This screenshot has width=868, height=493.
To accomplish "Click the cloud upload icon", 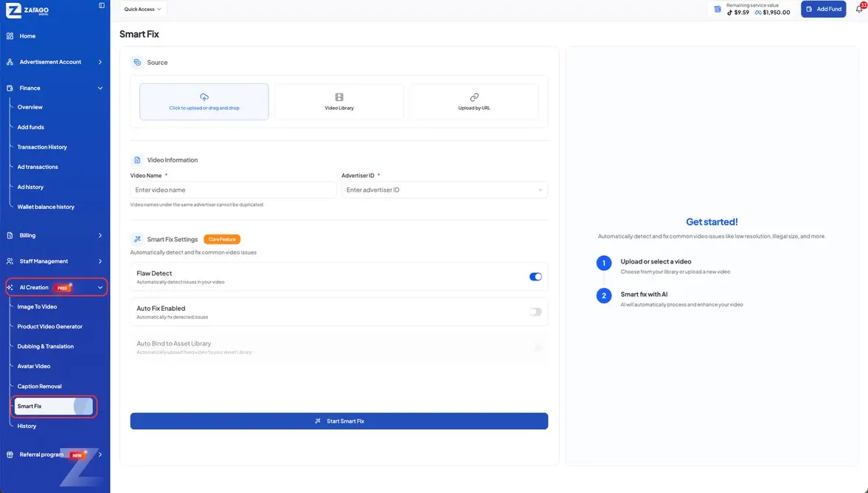I will (204, 97).
